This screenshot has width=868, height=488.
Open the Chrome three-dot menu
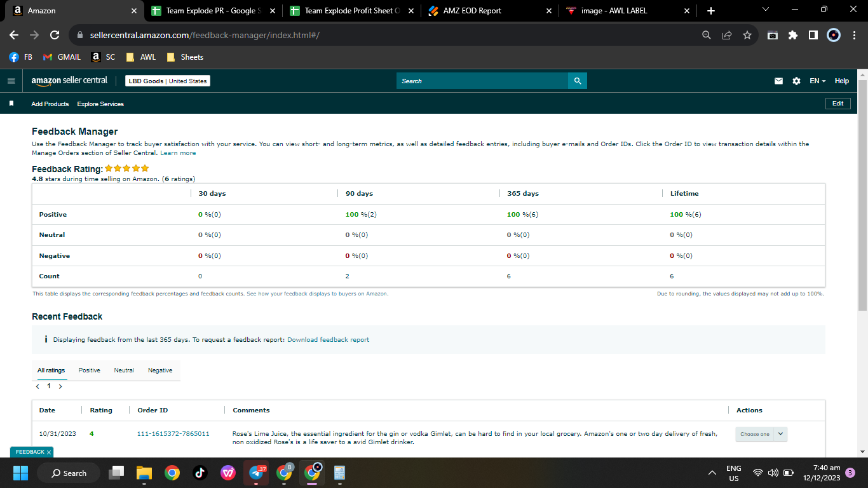pyautogui.click(x=853, y=35)
